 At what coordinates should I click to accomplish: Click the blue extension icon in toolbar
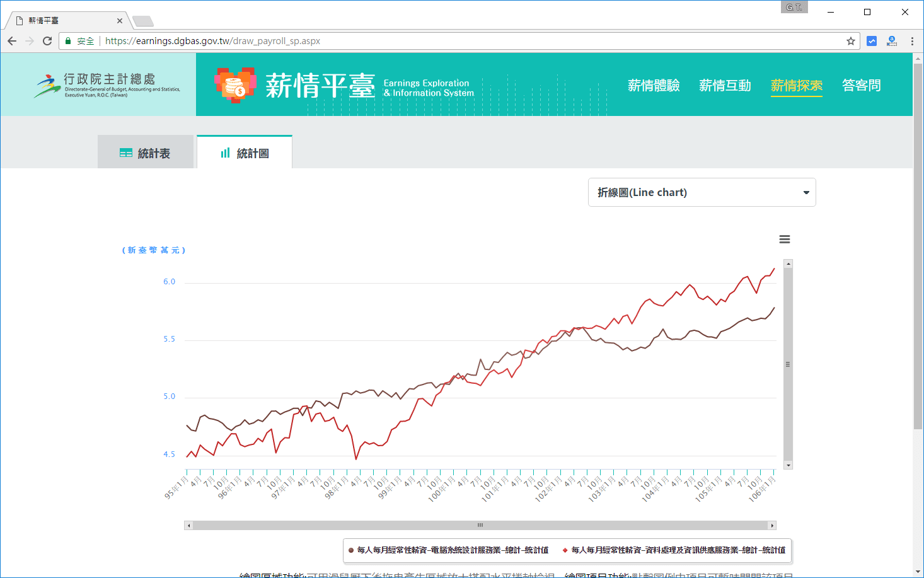[872, 41]
